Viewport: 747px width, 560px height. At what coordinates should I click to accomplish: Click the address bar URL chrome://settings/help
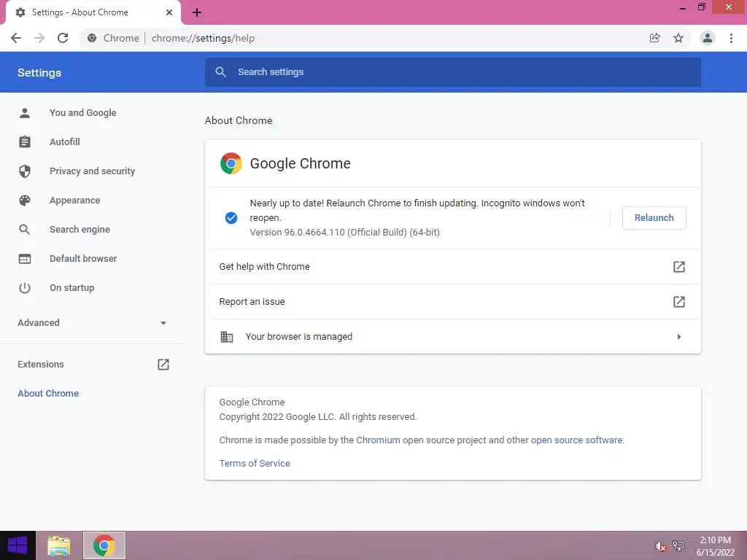[203, 38]
